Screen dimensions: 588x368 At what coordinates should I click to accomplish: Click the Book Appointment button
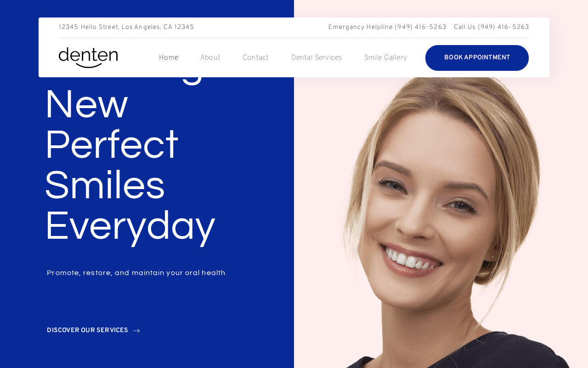click(477, 58)
